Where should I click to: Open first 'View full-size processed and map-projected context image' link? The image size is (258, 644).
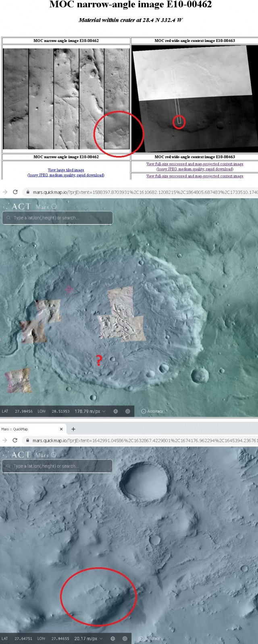[195, 164]
